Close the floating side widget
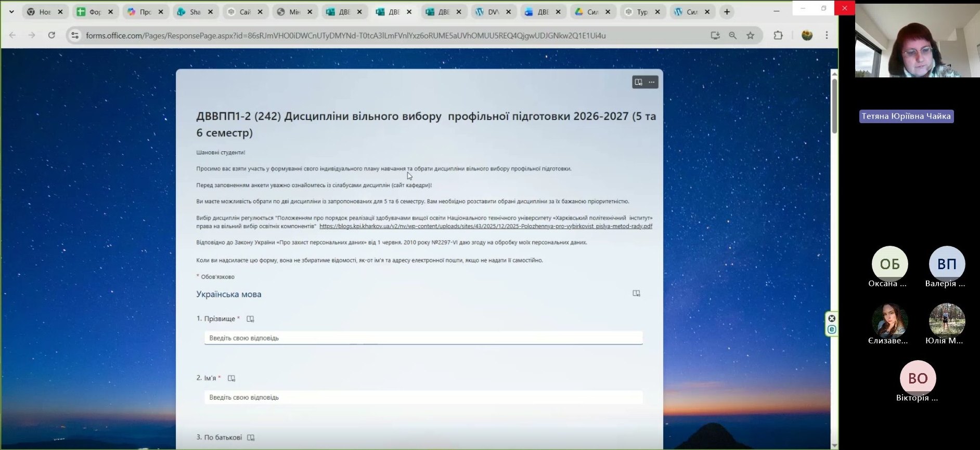The width and height of the screenshot is (980, 450). pos(832,319)
